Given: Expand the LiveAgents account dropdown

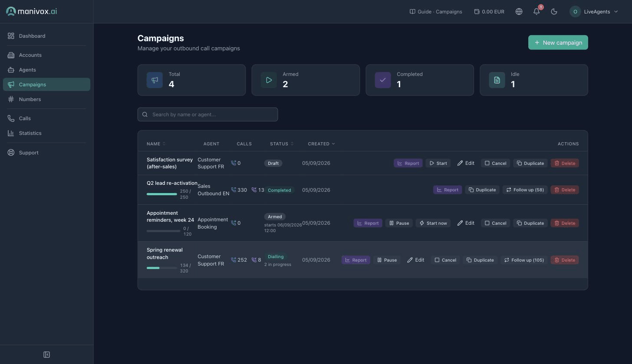Looking at the screenshot, I should (x=593, y=12).
